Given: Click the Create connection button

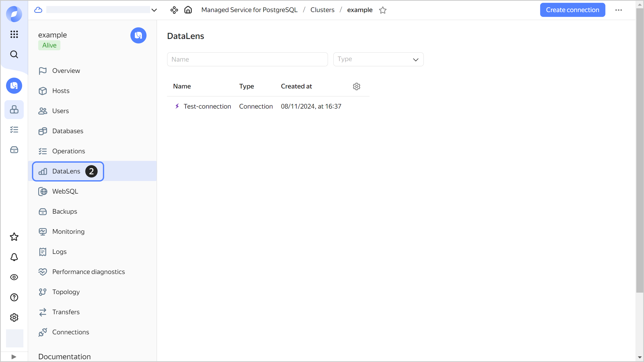Looking at the screenshot, I should [x=572, y=10].
